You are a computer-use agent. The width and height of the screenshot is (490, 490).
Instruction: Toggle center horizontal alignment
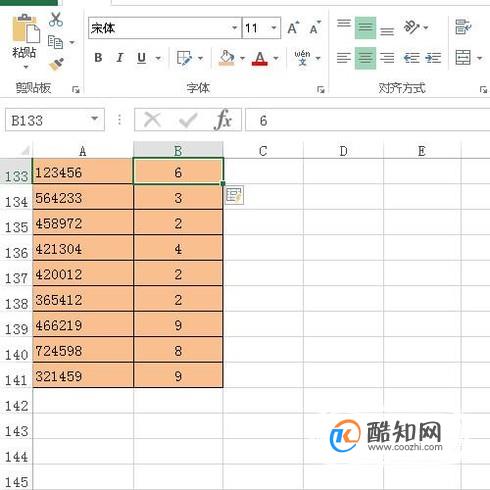tap(365, 58)
